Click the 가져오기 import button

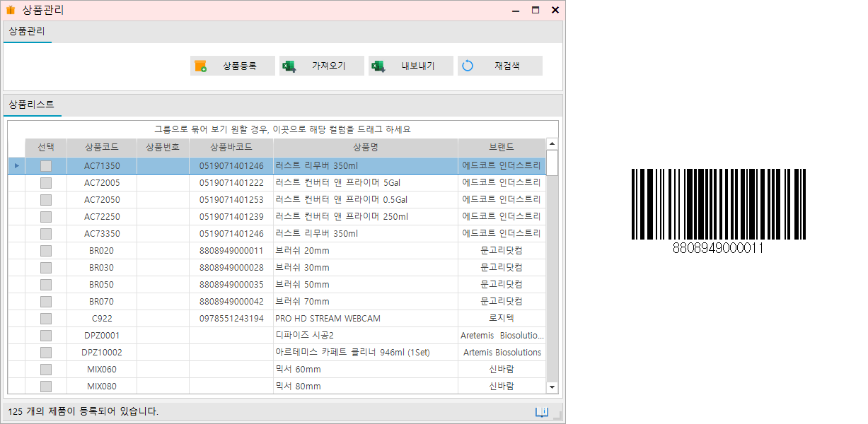(x=321, y=66)
